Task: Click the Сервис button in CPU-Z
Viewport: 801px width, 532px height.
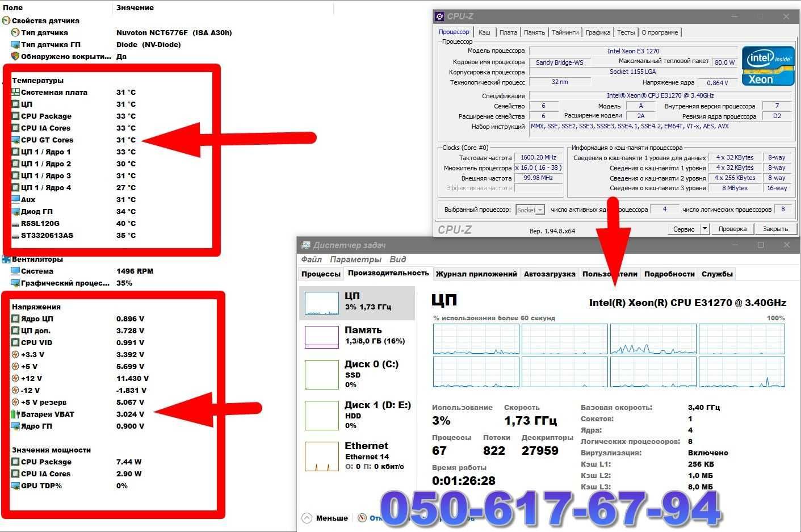Action: [683, 229]
